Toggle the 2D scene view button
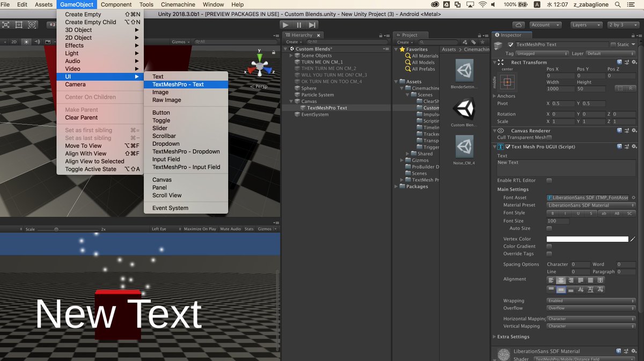This screenshot has width=644, height=361. [x=14, y=42]
